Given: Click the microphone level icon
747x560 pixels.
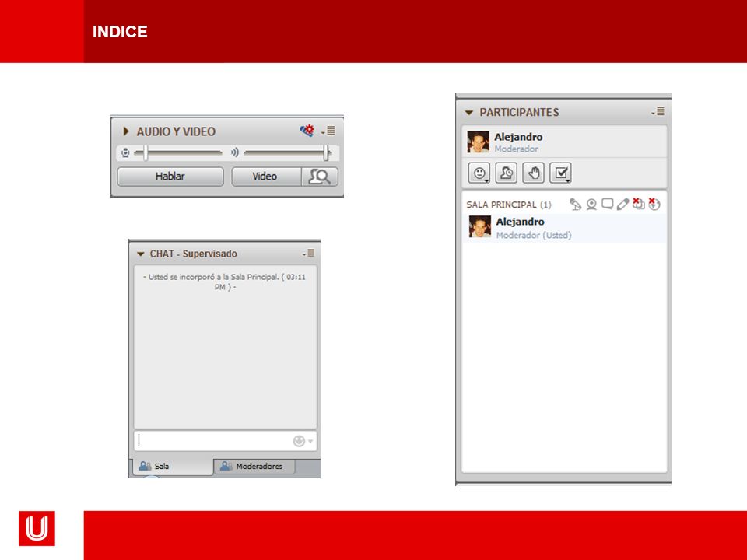Looking at the screenshot, I should (125, 152).
